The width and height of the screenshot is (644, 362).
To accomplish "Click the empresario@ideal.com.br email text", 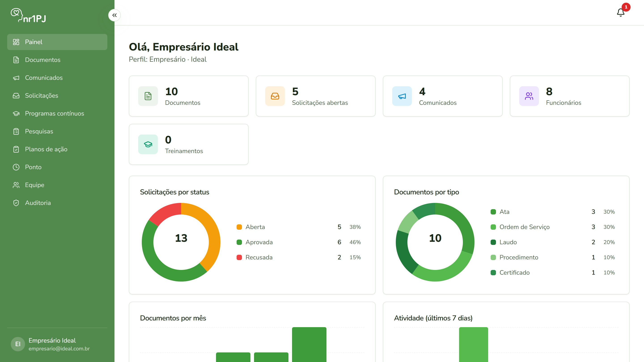I will [x=59, y=349].
